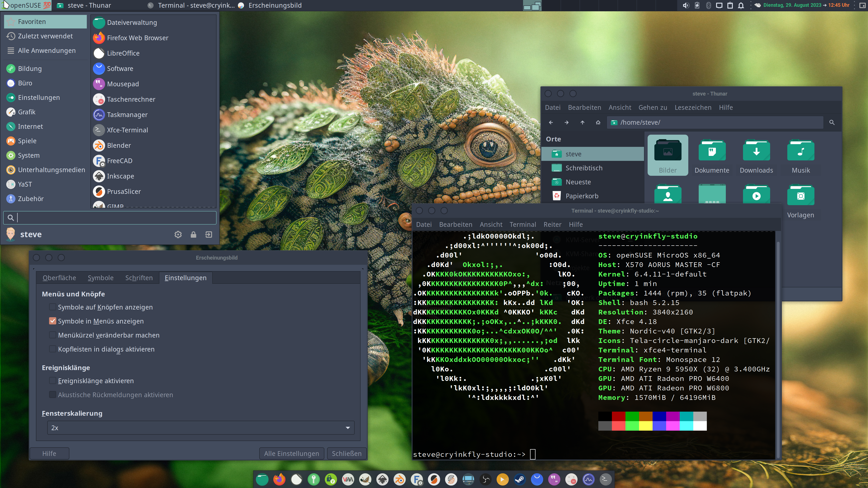This screenshot has width=868, height=488.
Task: Click the Alle Einstellungen button
Action: point(291,454)
